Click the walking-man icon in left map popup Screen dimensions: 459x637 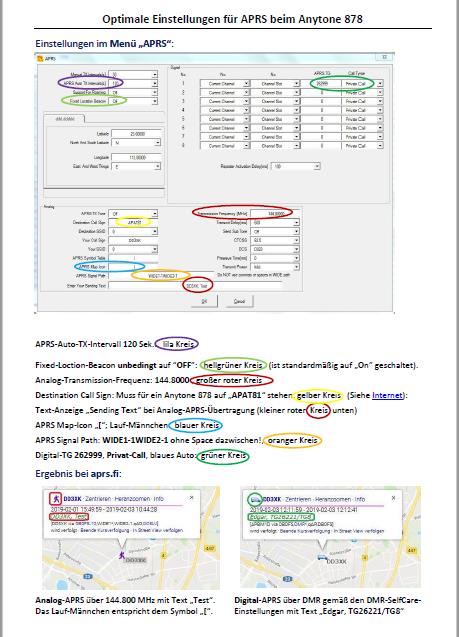tap(56, 498)
